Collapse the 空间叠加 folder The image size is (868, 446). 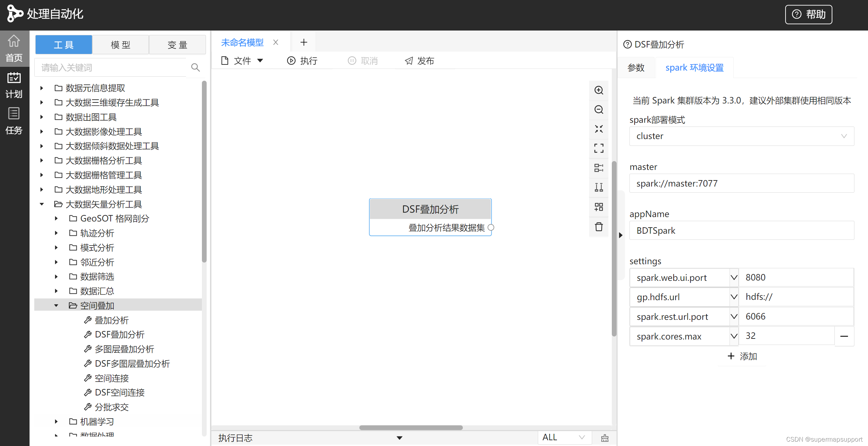(56, 306)
